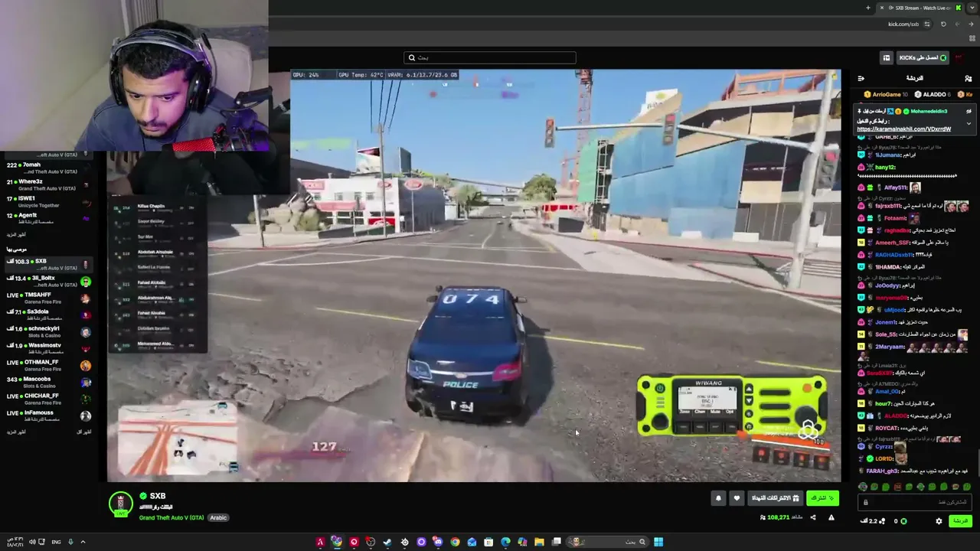The width and height of the screenshot is (980, 551).
Task: Open Wassimostv channel in the sidebar
Action: pyautogui.click(x=48, y=349)
